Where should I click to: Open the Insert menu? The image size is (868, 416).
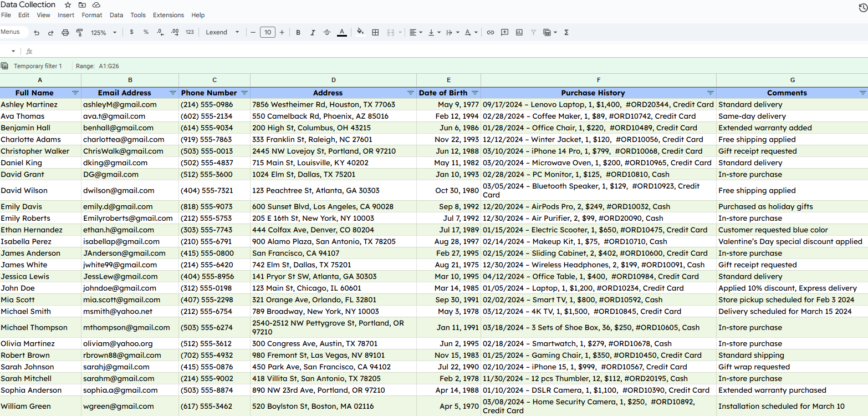pyautogui.click(x=66, y=15)
